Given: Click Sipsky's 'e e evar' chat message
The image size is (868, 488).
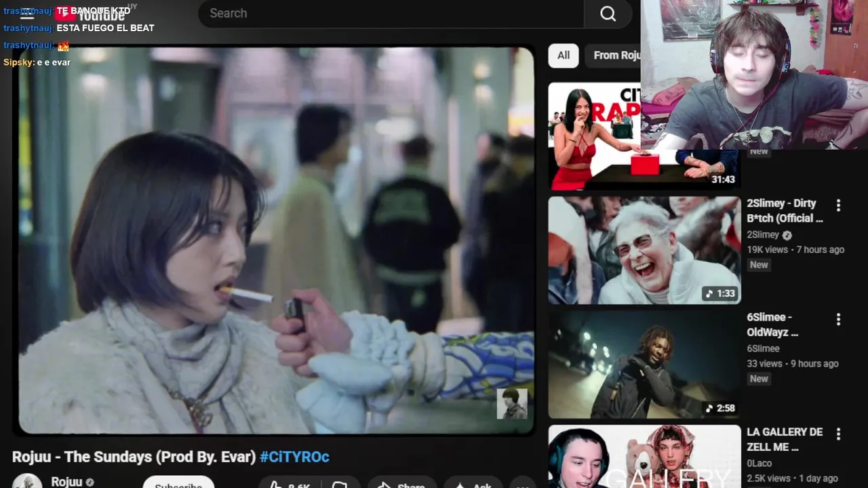Looking at the screenshot, I should point(53,62).
